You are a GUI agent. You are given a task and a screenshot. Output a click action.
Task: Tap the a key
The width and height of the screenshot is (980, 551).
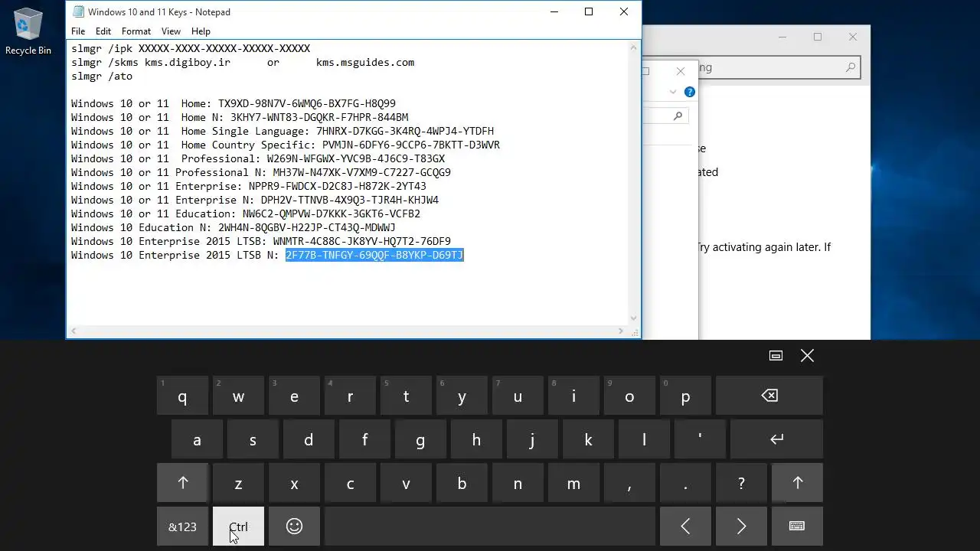coord(197,439)
